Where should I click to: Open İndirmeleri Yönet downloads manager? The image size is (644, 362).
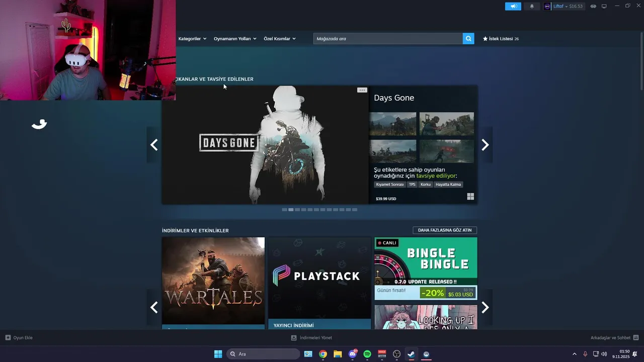311,338
